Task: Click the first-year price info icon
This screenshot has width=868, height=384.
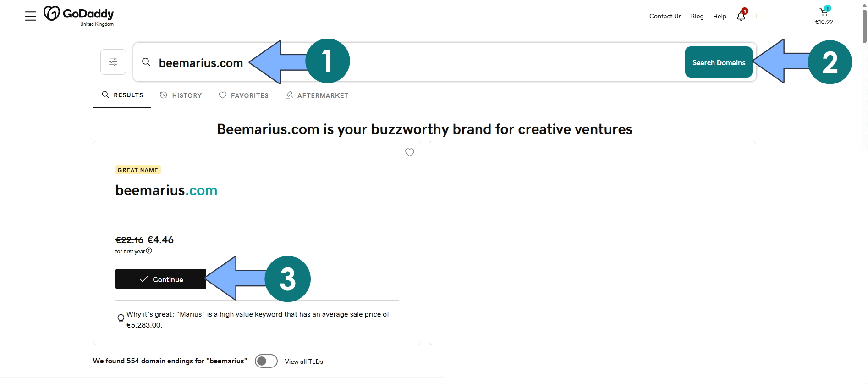Action: (149, 251)
